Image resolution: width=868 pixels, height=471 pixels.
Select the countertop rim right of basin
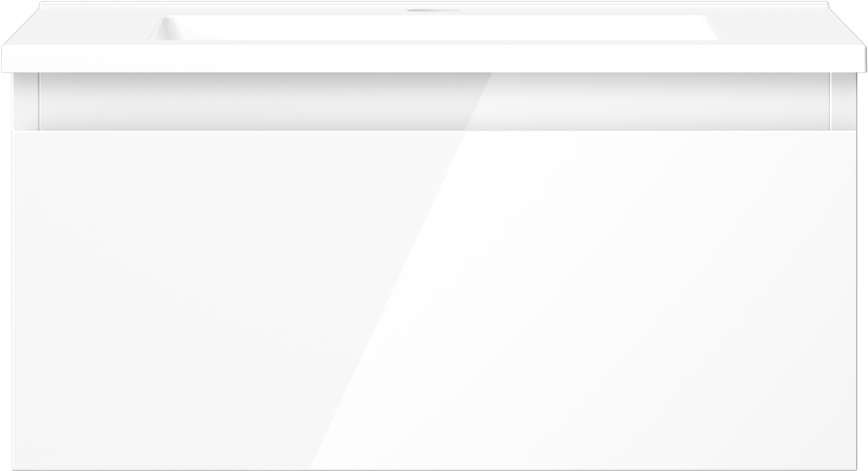tap(786, 26)
